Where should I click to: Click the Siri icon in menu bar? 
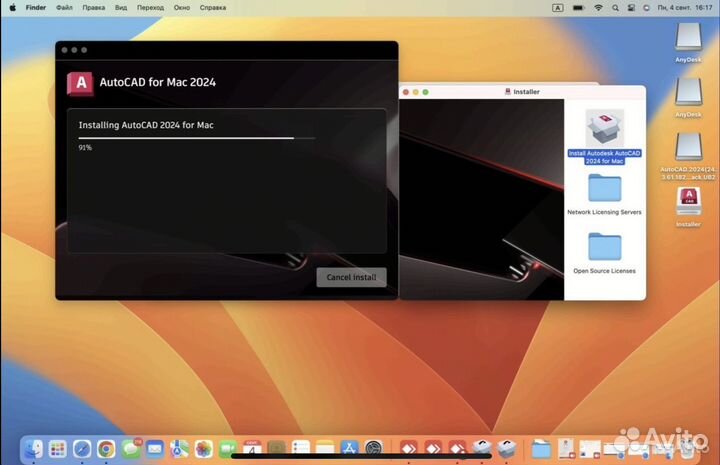point(647,8)
